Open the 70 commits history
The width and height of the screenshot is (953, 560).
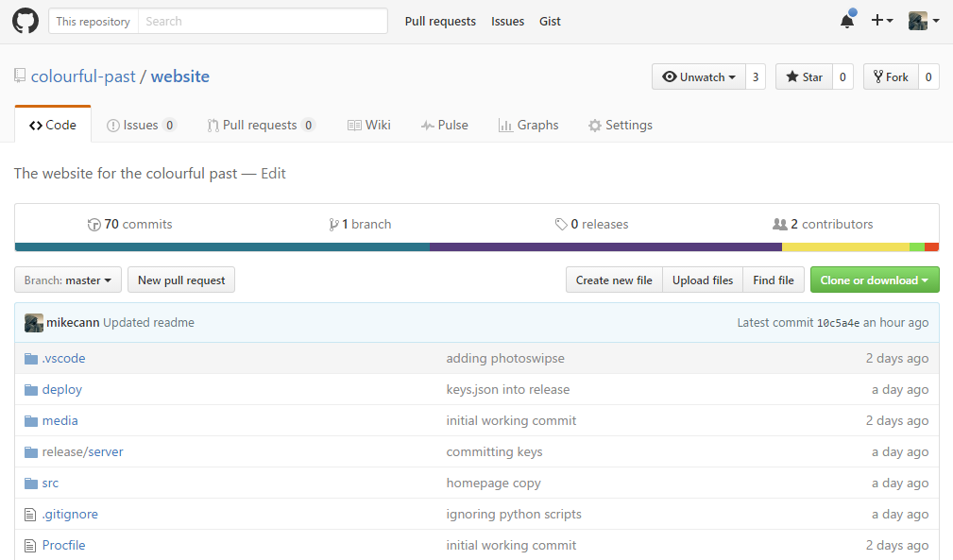pyautogui.click(x=129, y=225)
